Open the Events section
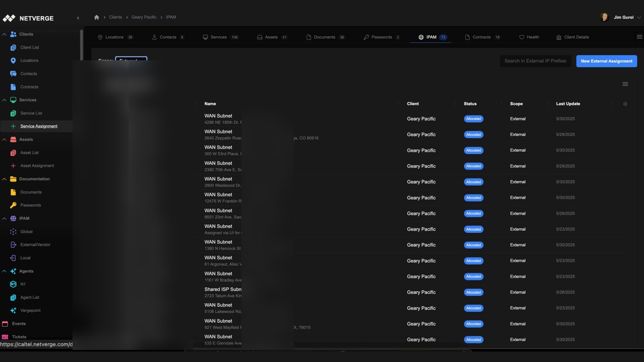 [x=18, y=323]
